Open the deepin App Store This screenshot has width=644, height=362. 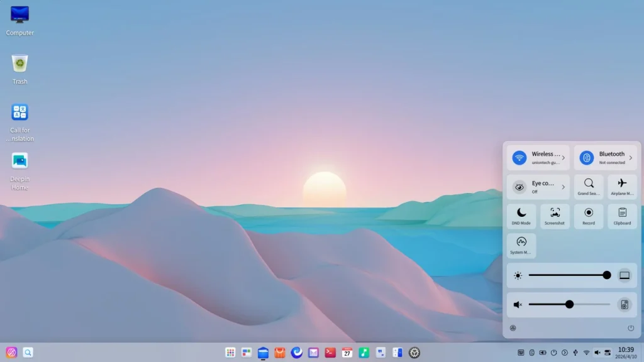[x=279, y=353]
